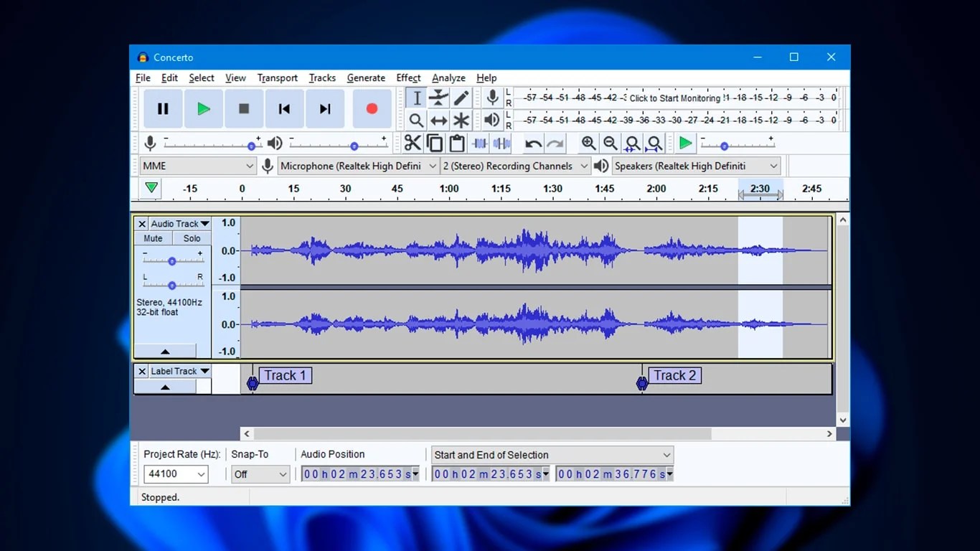Open the File menu

click(143, 77)
